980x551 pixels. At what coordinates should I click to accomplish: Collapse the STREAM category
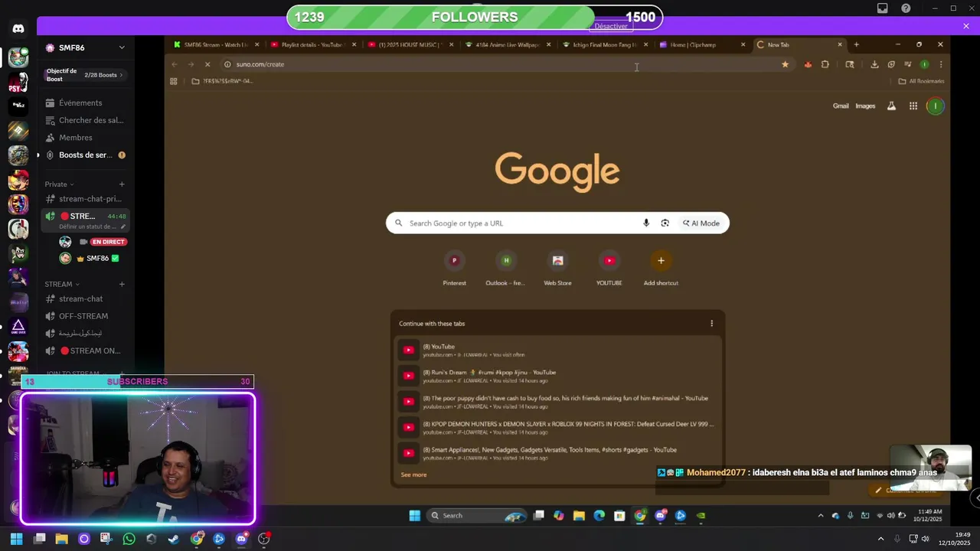click(62, 284)
